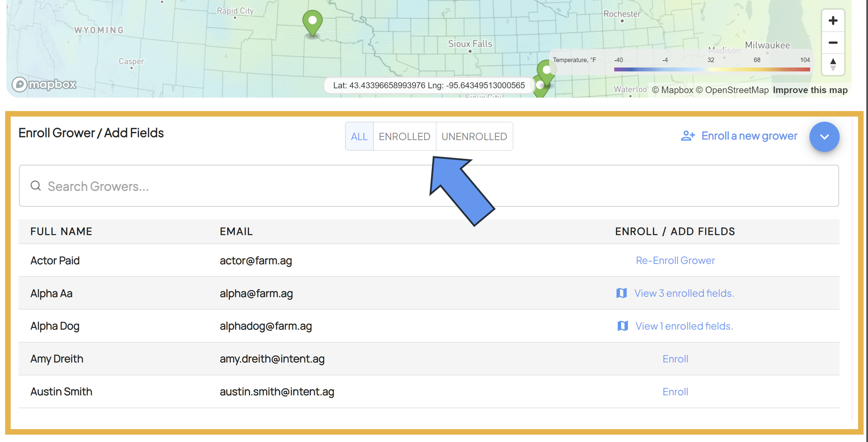This screenshot has width=868, height=442.
Task: Click the Mapbox logo
Action: tap(44, 85)
